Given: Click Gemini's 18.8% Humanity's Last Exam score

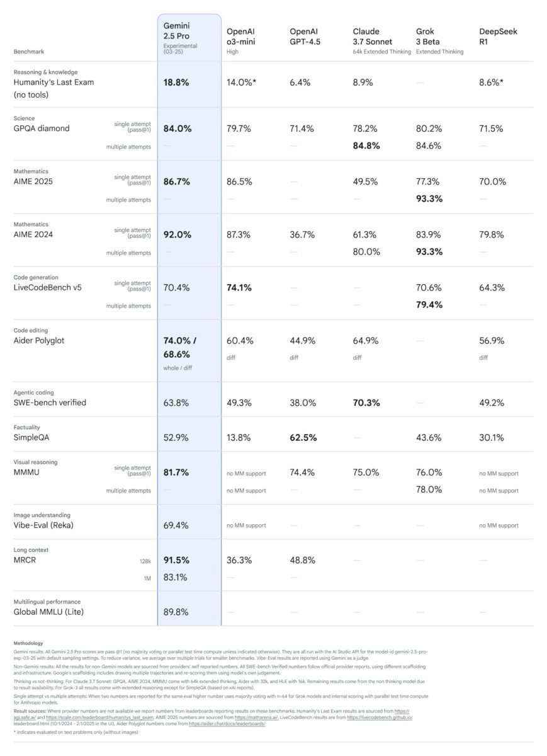Looking at the screenshot, I should pyautogui.click(x=176, y=83).
